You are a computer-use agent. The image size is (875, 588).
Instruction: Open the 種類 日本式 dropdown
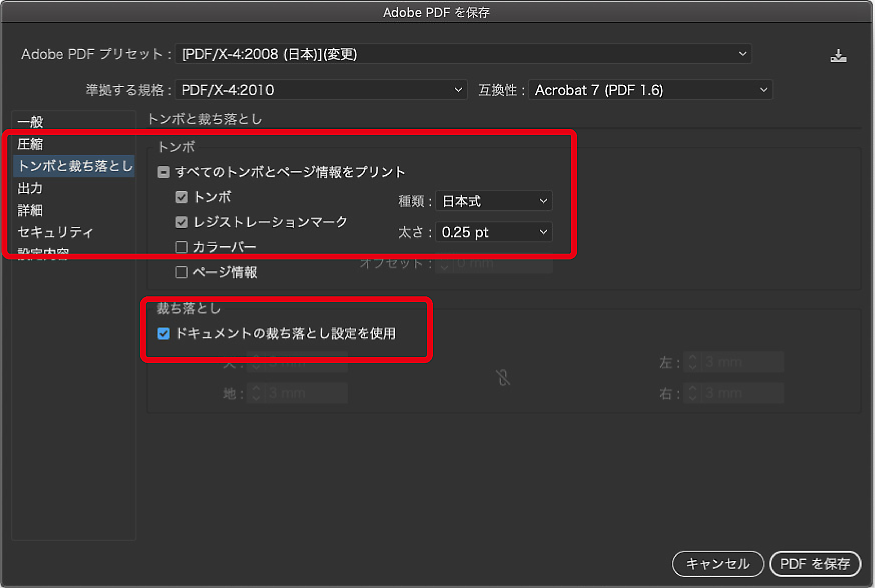[493, 201]
